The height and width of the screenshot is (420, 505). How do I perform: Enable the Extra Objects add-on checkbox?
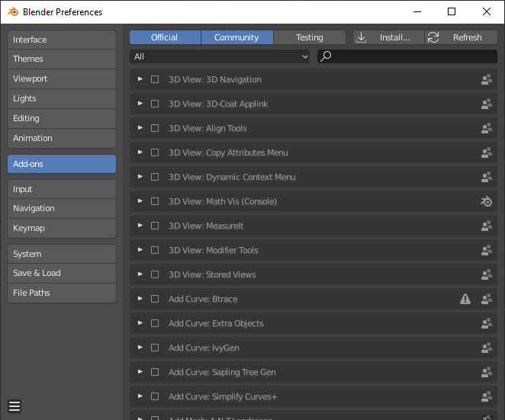(x=155, y=323)
